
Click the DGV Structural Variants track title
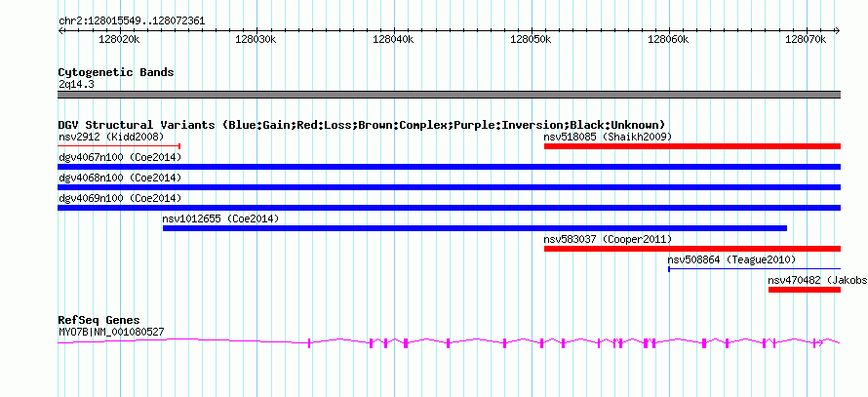click(362, 125)
